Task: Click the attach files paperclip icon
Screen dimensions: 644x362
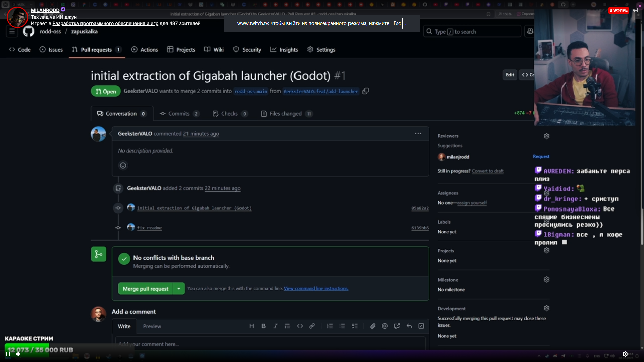Action: click(373, 326)
